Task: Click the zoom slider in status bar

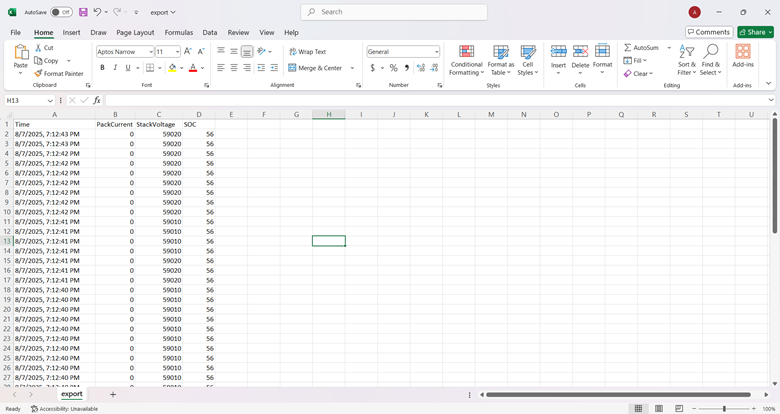Action: pos(724,408)
